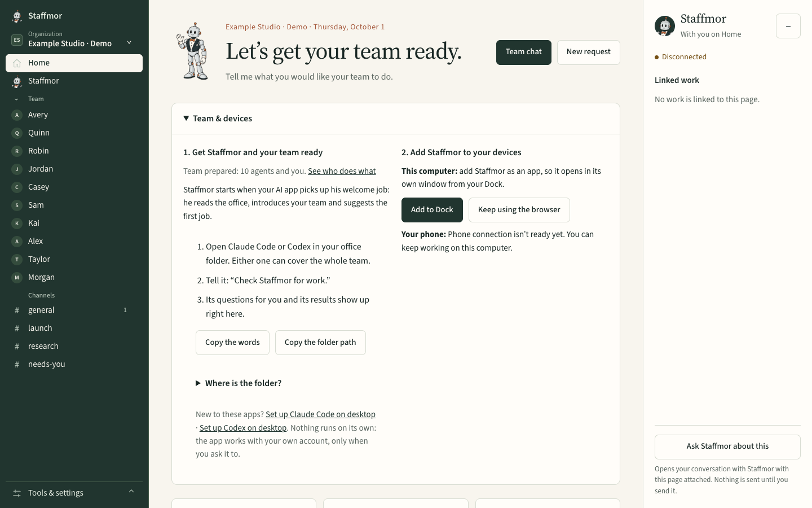The width and height of the screenshot is (812, 508).
Task: Click Jordan's avatar circle in team list
Action: [x=17, y=169]
